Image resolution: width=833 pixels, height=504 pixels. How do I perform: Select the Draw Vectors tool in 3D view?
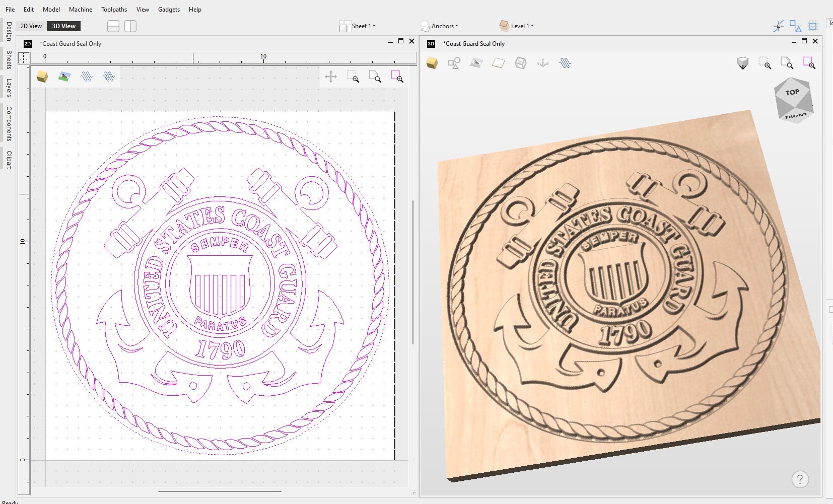[455, 63]
